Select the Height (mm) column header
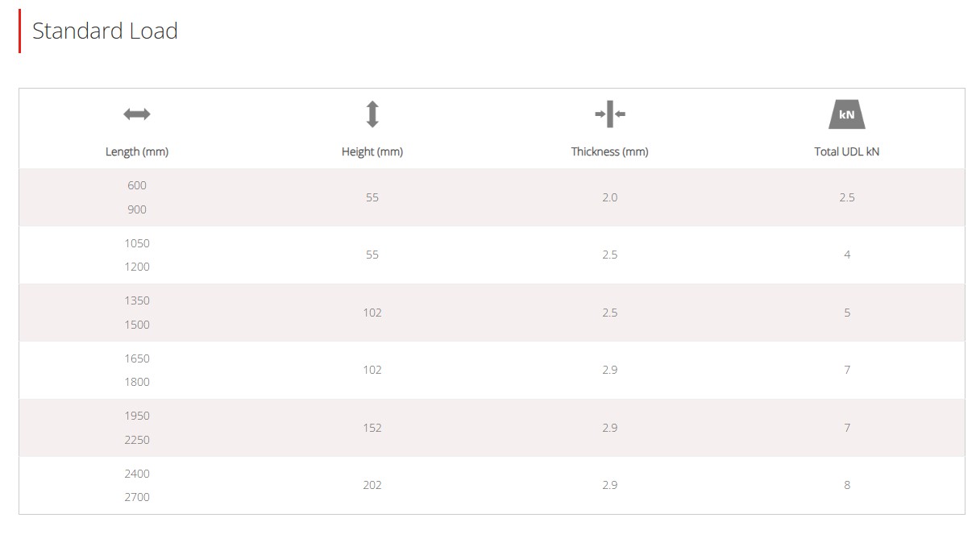The image size is (980, 551). (372, 151)
